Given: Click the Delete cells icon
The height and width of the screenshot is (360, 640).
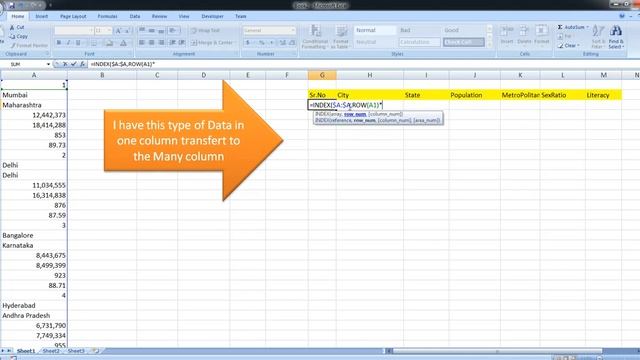Looking at the screenshot, I should click(x=524, y=35).
